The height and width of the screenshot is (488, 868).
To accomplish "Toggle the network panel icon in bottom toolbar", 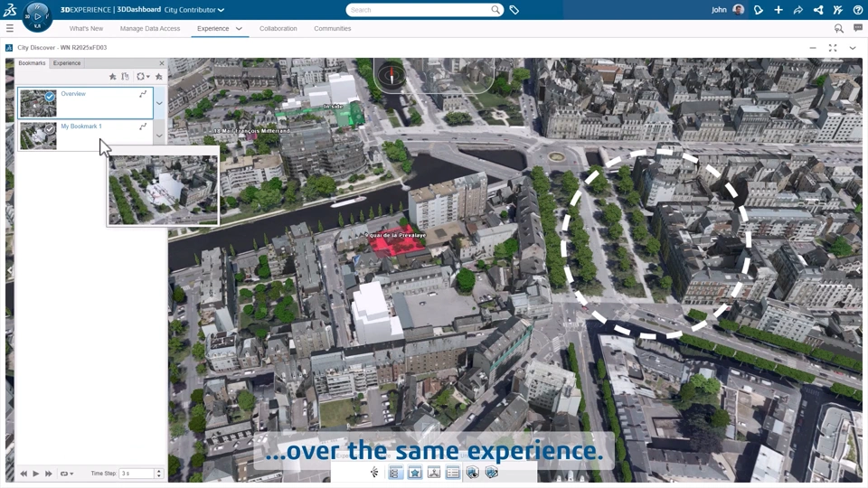I will 434,473.
